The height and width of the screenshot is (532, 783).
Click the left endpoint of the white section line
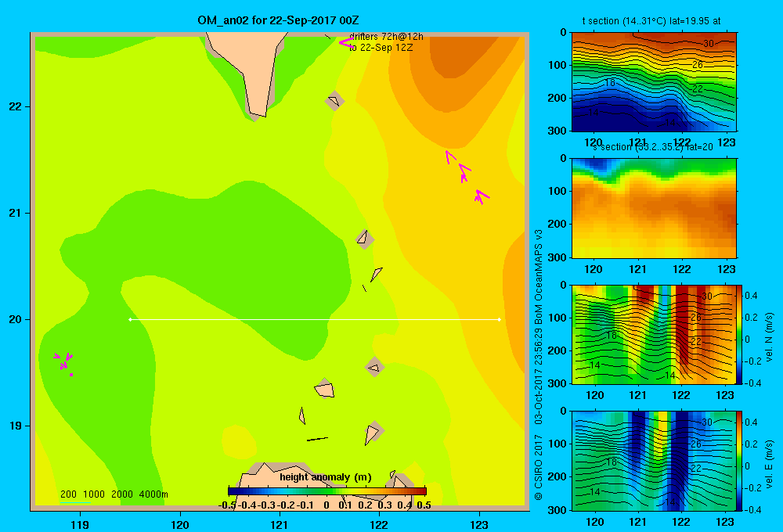point(130,319)
